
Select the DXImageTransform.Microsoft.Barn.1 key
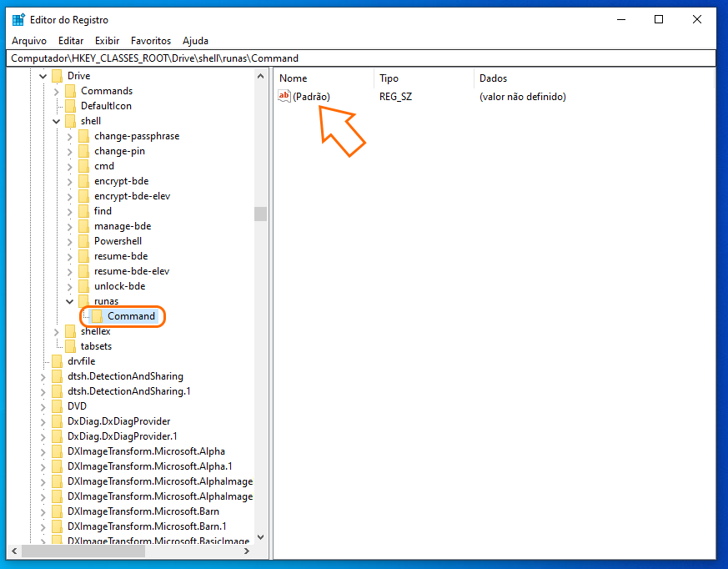[147, 526]
